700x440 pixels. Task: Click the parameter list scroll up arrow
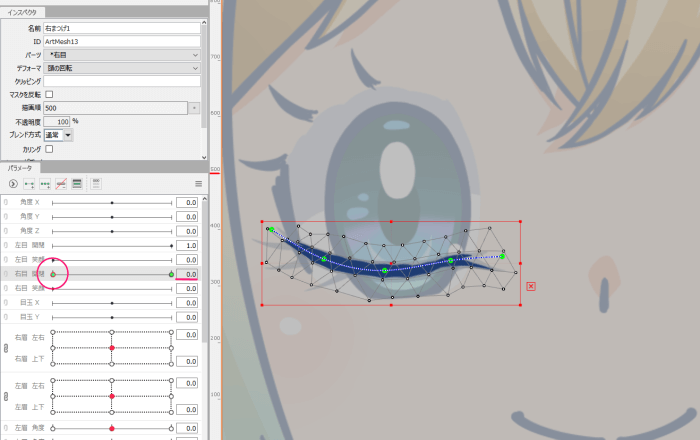coord(204,199)
